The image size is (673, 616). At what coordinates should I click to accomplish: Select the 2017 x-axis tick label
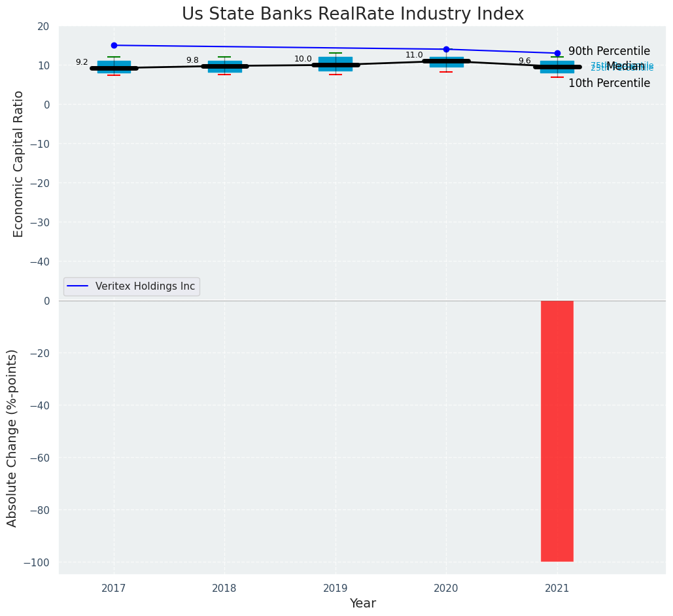114,588
